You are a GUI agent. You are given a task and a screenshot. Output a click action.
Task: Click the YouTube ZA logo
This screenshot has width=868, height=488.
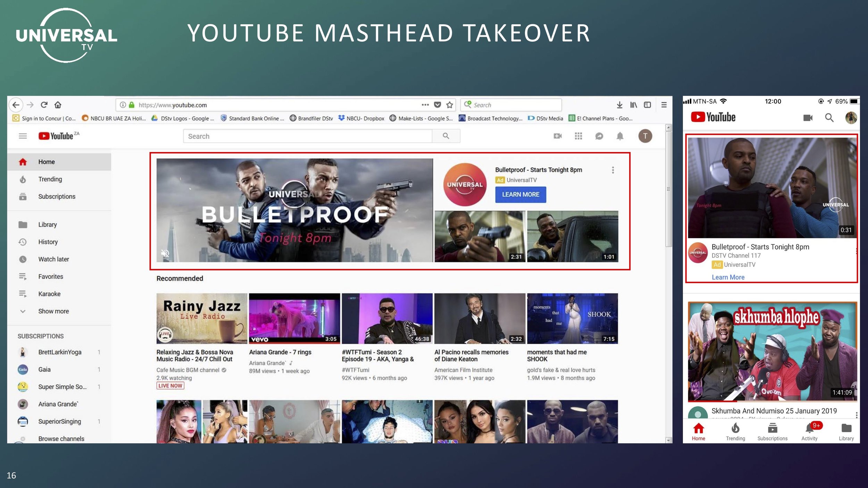tap(59, 136)
